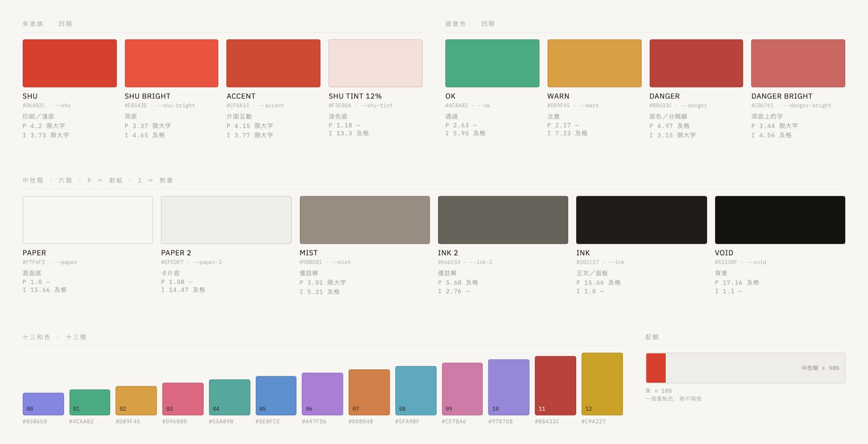Click hex label '#8586E0'
The height and width of the screenshot is (444, 868).
(35, 422)
